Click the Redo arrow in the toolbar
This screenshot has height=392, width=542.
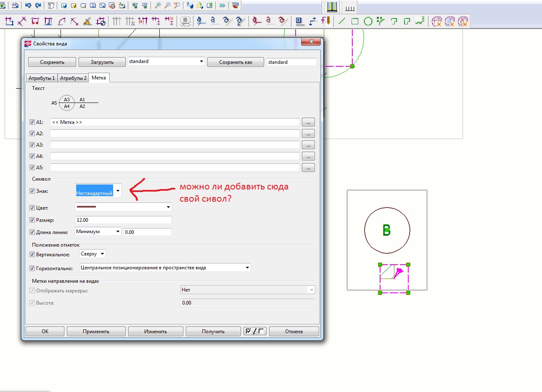pyautogui.click(x=38, y=5)
